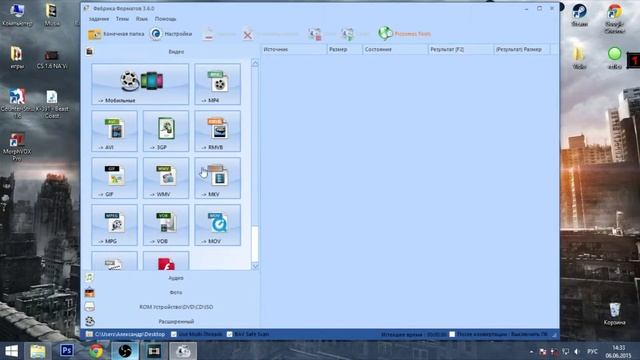This screenshot has height=360, width=640.
Task: Open the MPG conversion tile
Action: pyautogui.click(x=114, y=225)
